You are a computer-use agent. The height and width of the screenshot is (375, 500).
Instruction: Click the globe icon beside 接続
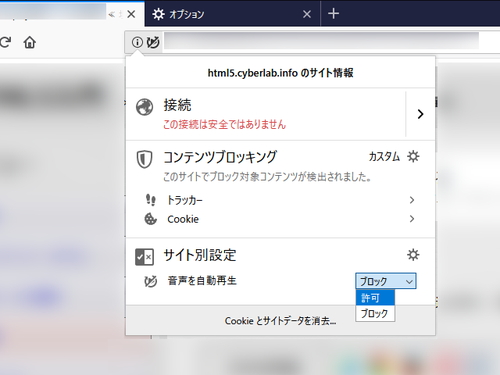click(x=145, y=107)
